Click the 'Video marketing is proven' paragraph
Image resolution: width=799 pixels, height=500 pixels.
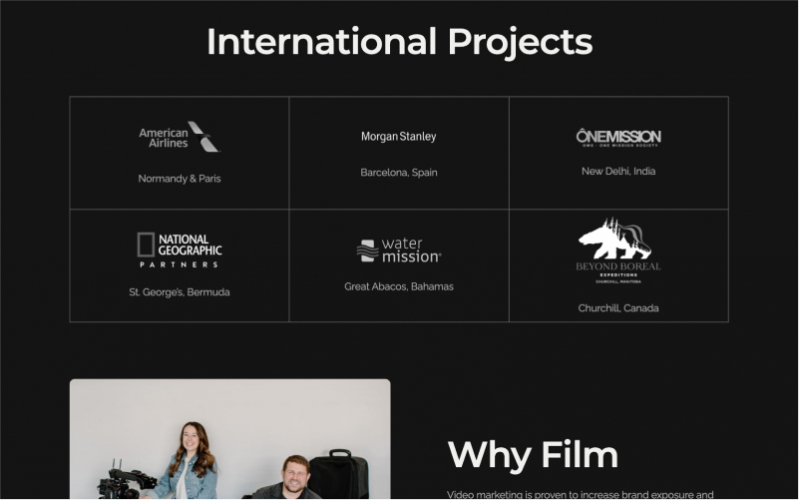pyautogui.click(x=580, y=494)
